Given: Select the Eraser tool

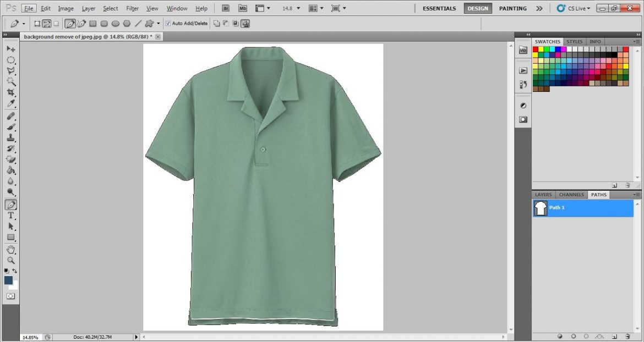Looking at the screenshot, I should 10,159.
